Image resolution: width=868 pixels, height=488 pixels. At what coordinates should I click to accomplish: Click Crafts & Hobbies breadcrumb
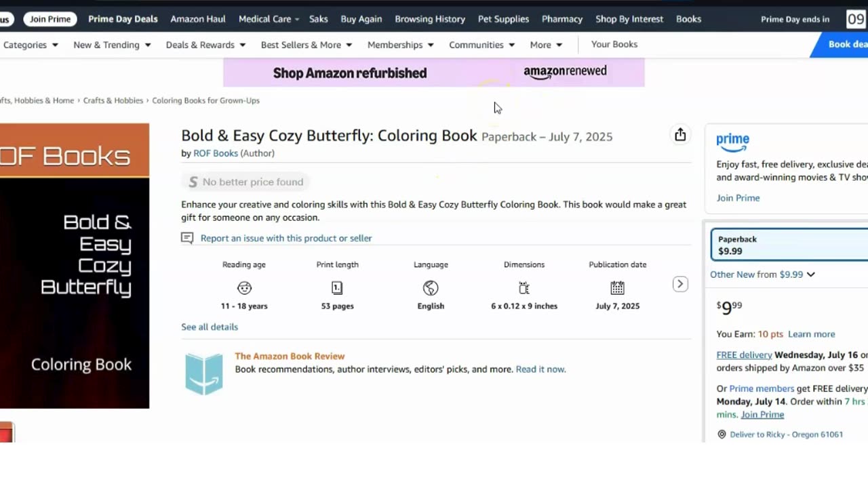point(113,100)
